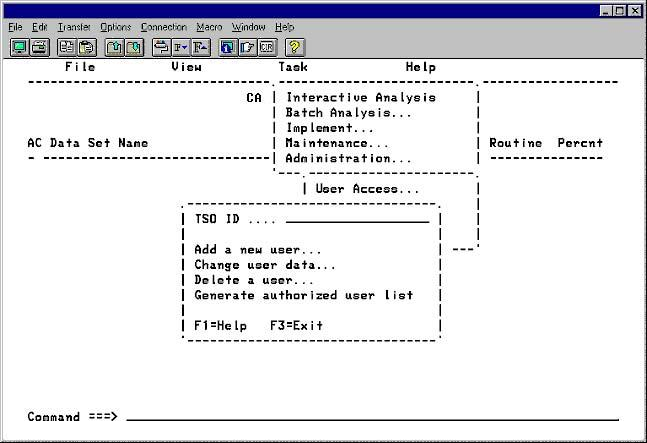Select Generate authorized user list option
The height and width of the screenshot is (443, 647).
coord(304,295)
